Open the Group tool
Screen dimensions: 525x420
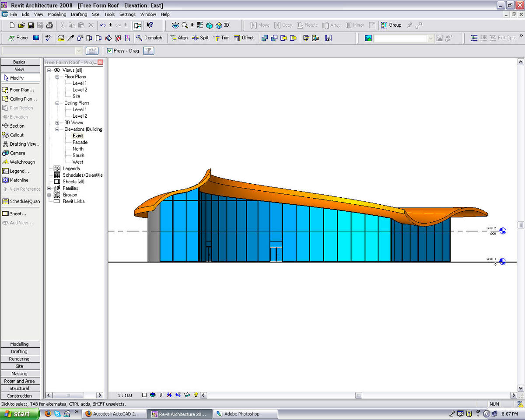[390, 25]
